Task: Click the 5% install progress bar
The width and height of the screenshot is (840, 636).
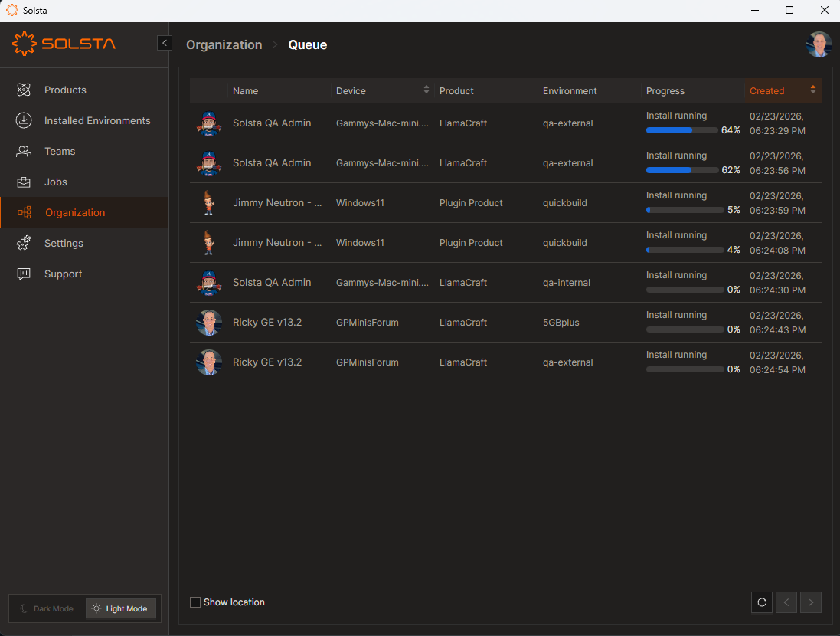Action: [x=685, y=210]
